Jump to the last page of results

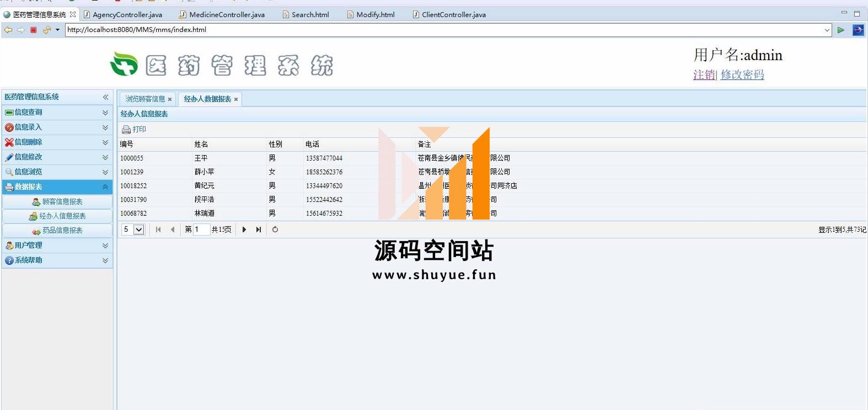[x=259, y=230]
